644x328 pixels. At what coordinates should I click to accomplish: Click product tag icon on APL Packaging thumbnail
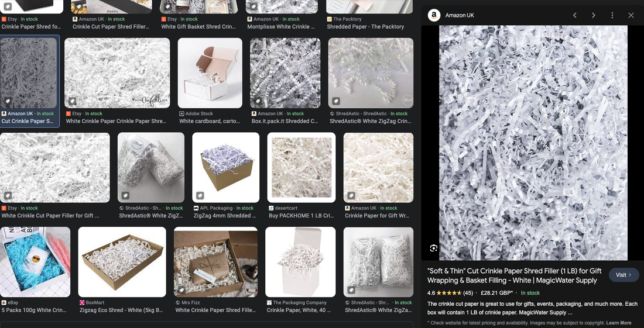click(x=200, y=195)
